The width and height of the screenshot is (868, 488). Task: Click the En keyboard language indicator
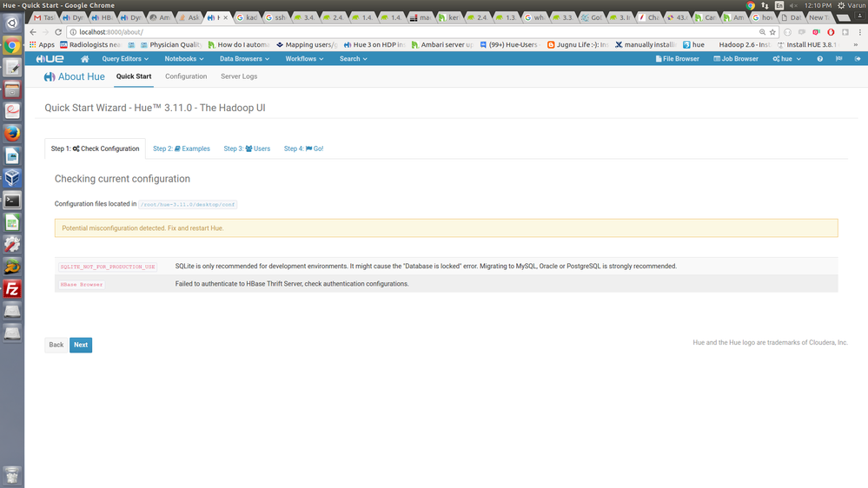point(779,5)
